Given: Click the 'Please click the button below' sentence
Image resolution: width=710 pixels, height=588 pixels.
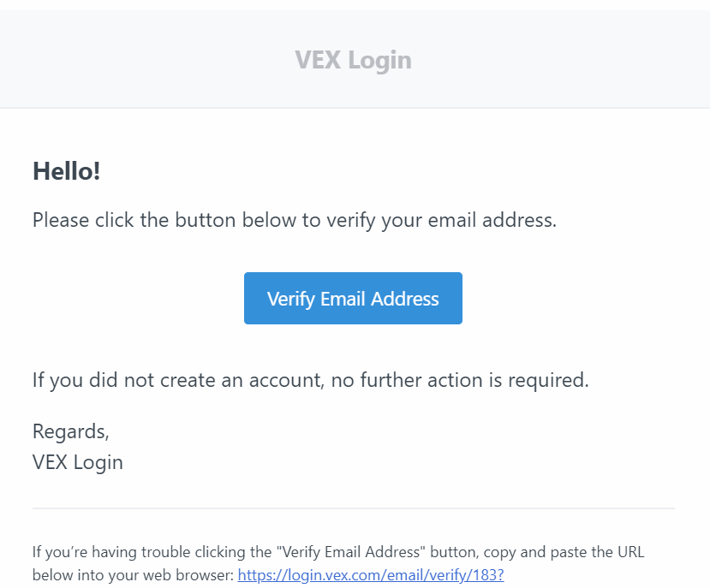Looking at the screenshot, I should coord(295,221).
